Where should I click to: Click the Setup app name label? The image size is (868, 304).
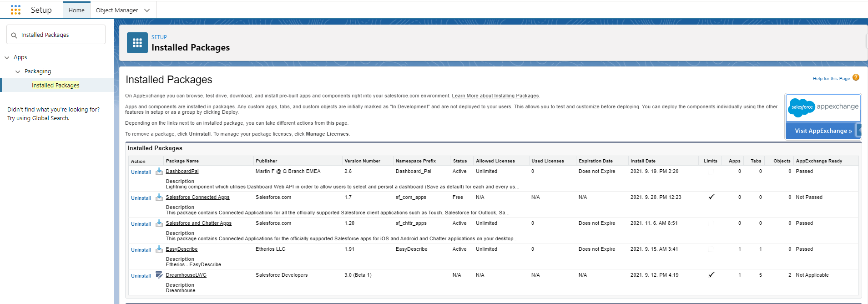(41, 10)
